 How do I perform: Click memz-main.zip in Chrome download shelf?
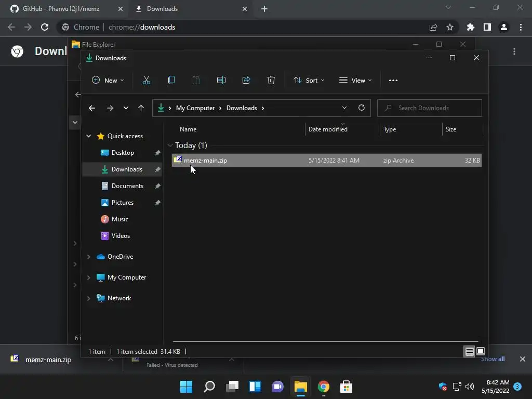[x=48, y=360]
